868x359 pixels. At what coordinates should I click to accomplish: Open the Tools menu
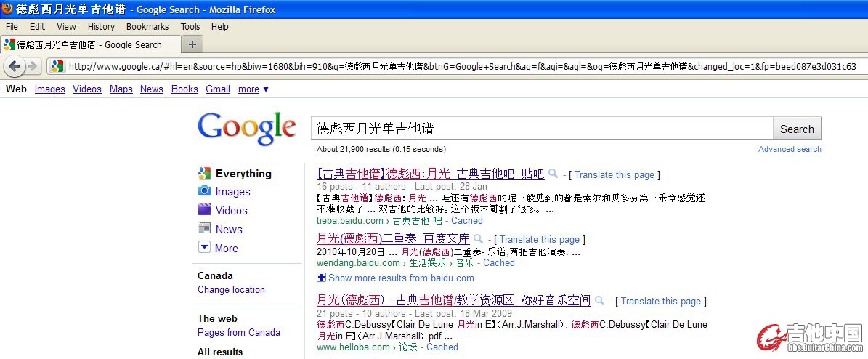coord(190,27)
